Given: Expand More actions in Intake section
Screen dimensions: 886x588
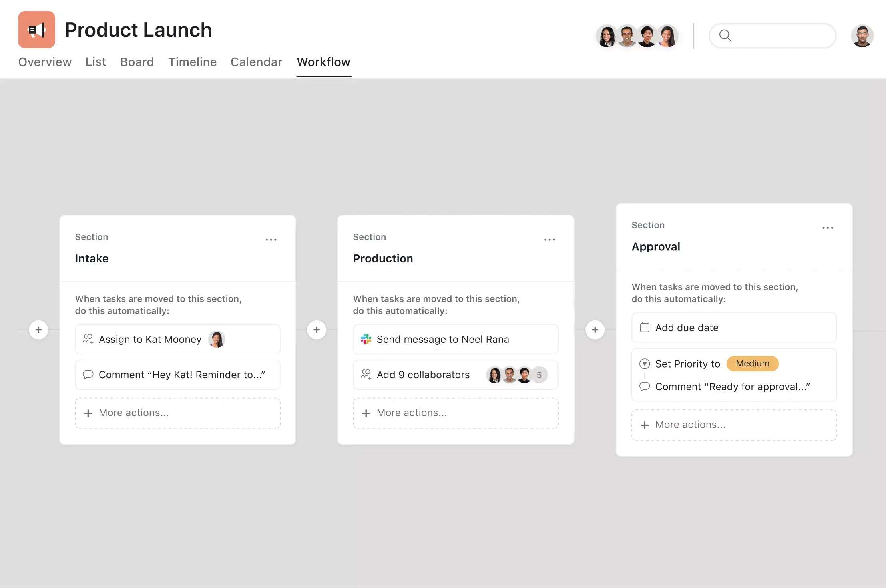Looking at the screenshot, I should pyautogui.click(x=177, y=412).
